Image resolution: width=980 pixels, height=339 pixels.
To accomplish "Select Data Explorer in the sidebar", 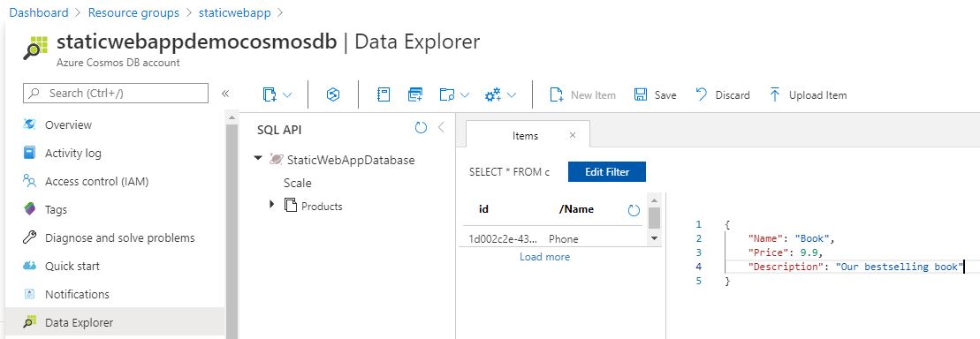I will (x=115, y=323).
